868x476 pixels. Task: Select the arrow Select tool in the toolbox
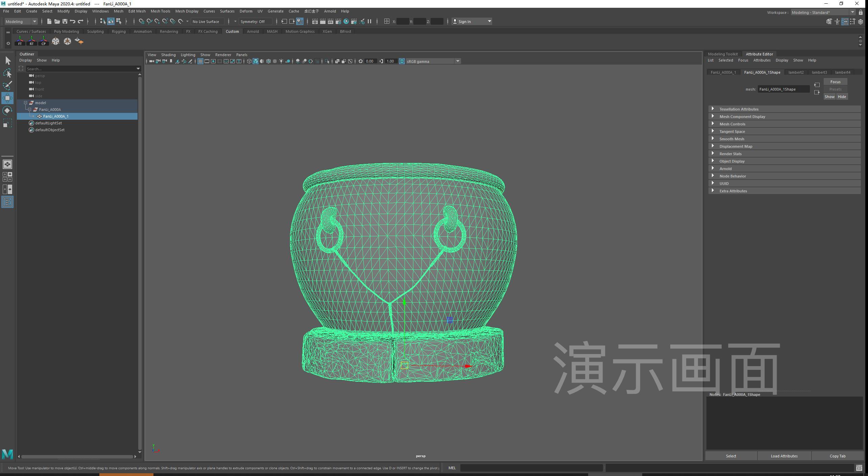(x=7, y=61)
